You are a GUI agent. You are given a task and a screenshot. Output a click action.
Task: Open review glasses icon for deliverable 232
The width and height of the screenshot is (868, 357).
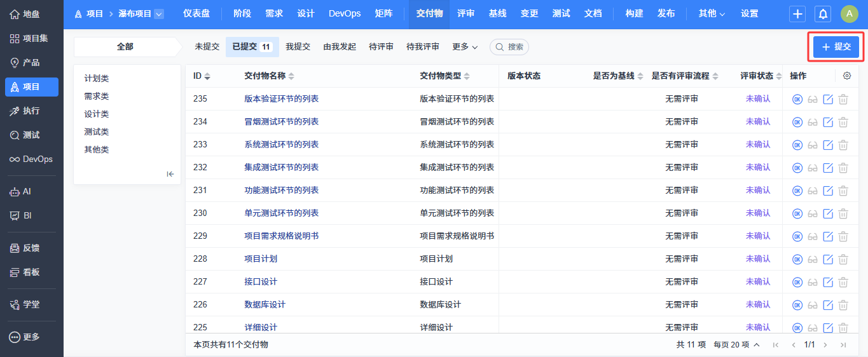[x=813, y=168]
